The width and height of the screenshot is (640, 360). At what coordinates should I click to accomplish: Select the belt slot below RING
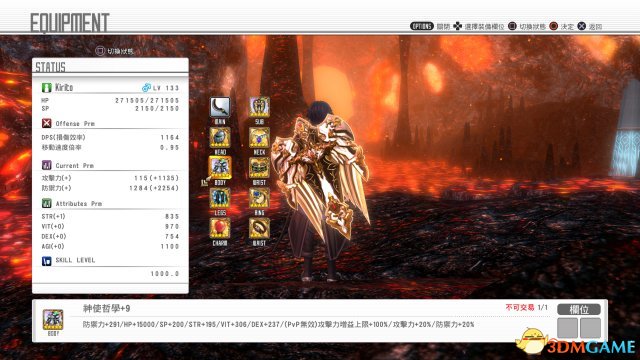pos(259,228)
